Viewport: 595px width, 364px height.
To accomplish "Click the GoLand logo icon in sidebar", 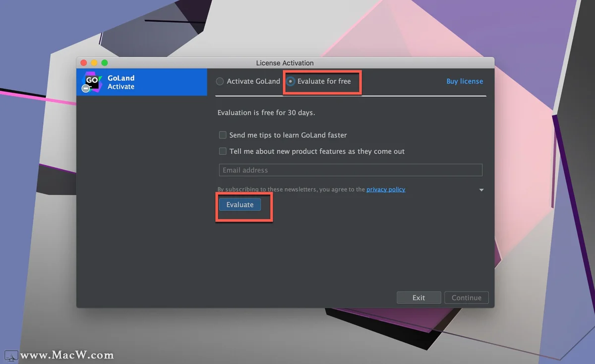I will pos(92,82).
